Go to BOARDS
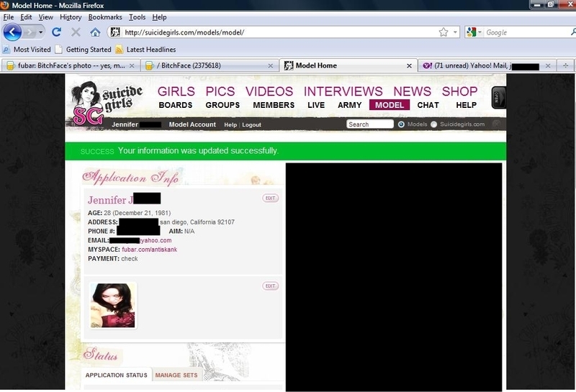576x392 pixels. point(176,105)
